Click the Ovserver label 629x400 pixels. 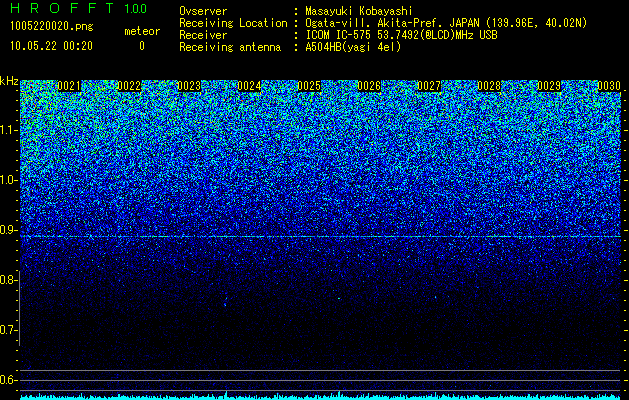tap(203, 11)
